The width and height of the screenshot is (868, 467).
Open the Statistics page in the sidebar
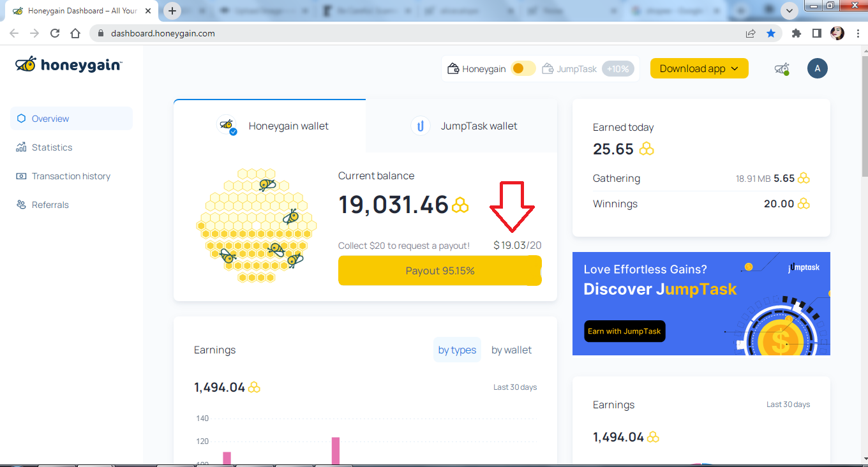[44, 147]
